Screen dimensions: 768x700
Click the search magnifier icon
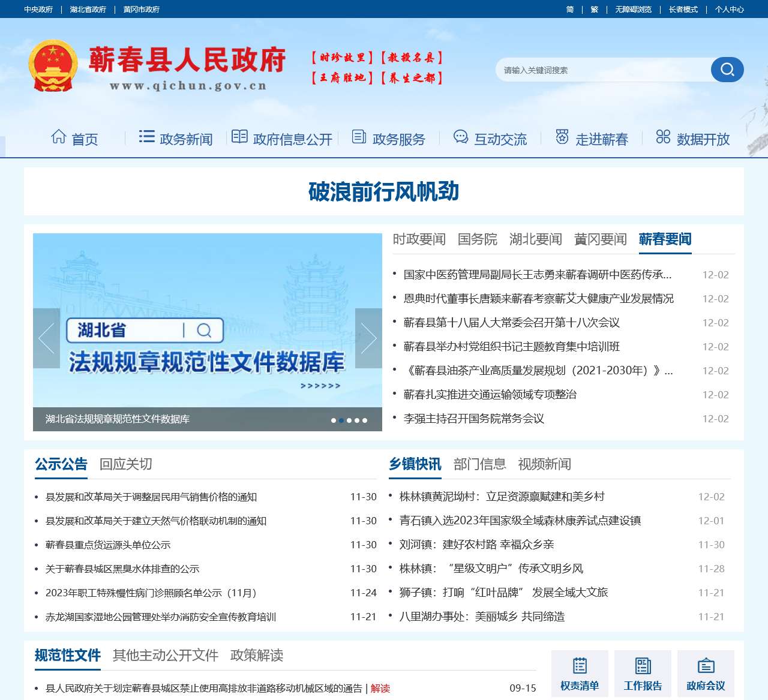click(x=727, y=70)
